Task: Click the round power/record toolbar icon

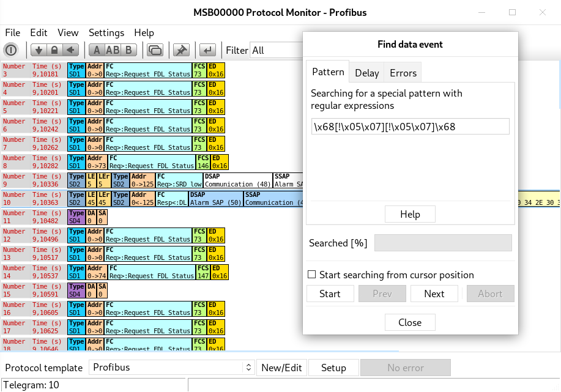Action: [11, 50]
